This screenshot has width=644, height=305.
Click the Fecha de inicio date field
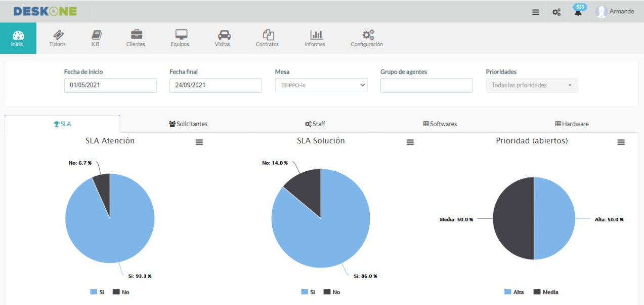(110, 85)
